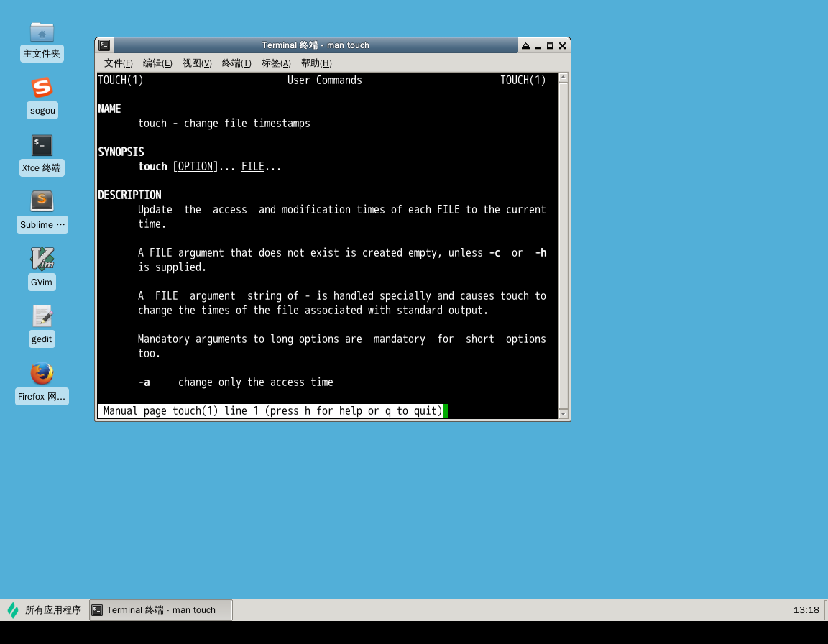Launch the sogou desktop icon
Screen dimensions: 828x644
click(42, 89)
